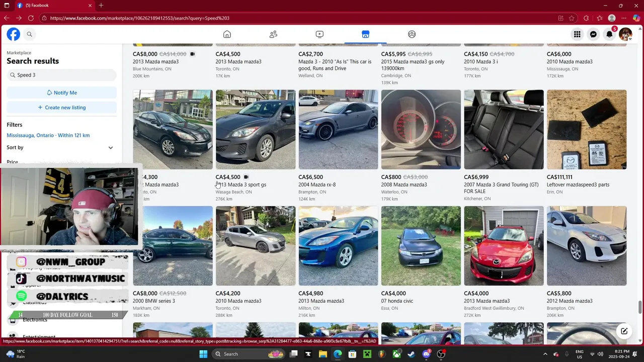Open the weather widget showing 18°C Rain
Image resolution: width=644 pixels, height=362 pixels.
pos(16,354)
